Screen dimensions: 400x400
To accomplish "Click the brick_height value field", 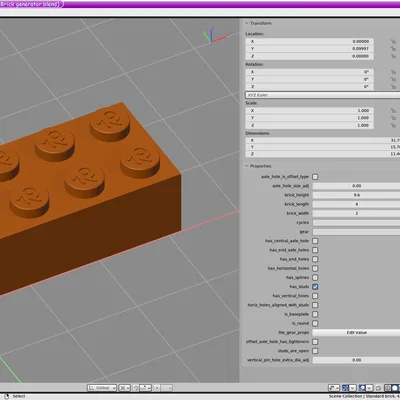I will tap(356, 195).
